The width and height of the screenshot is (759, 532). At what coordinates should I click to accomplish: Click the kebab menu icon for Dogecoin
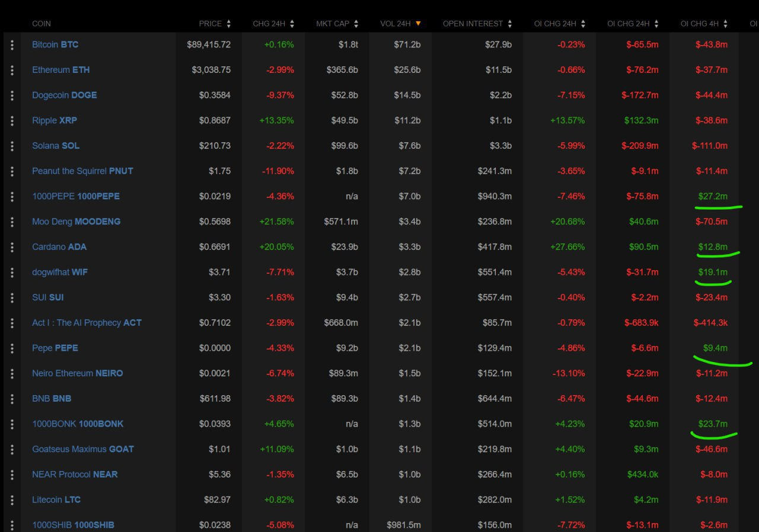point(12,95)
